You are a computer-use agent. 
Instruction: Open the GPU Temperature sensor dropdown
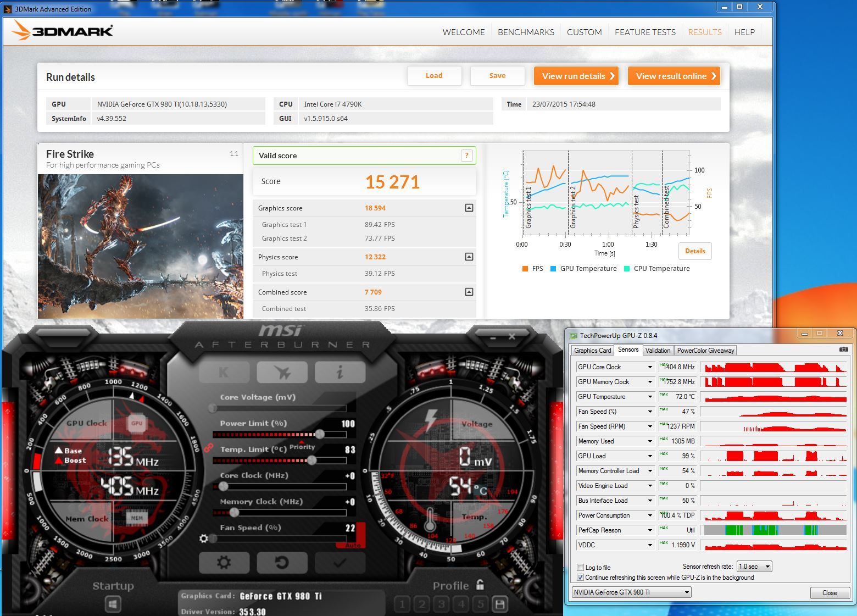pyautogui.click(x=650, y=397)
